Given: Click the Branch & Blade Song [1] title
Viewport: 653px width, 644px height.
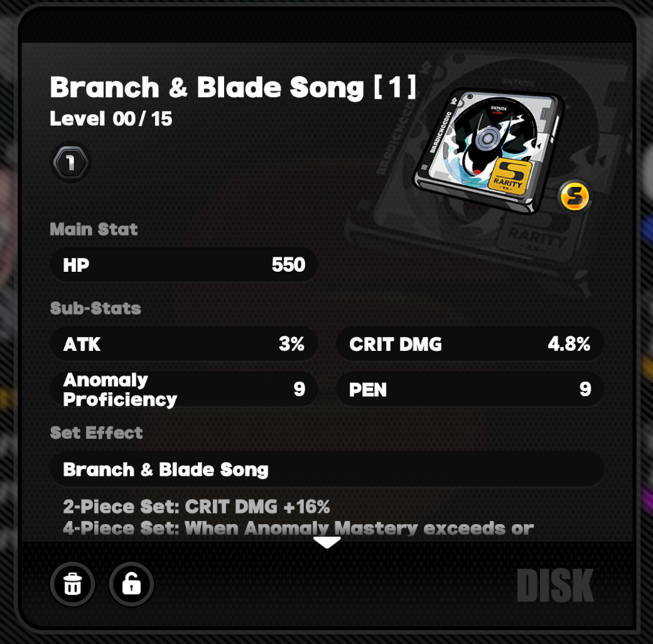Looking at the screenshot, I should (233, 88).
